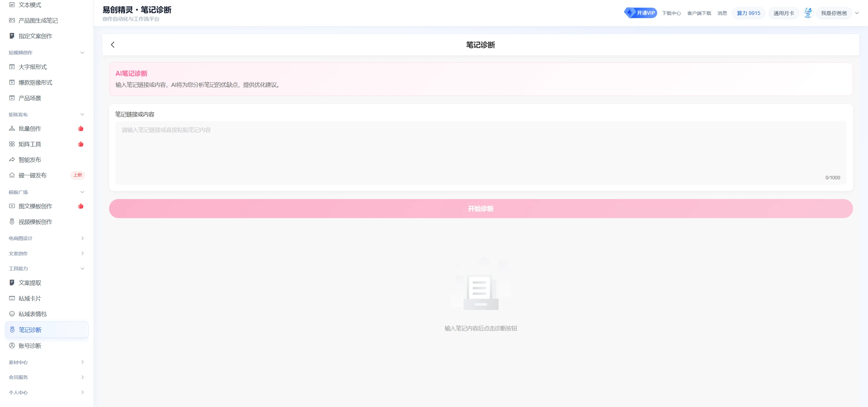Click the 碰一碰发布 home icon
Image resolution: width=868 pixels, height=407 pixels.
[12, 175]
